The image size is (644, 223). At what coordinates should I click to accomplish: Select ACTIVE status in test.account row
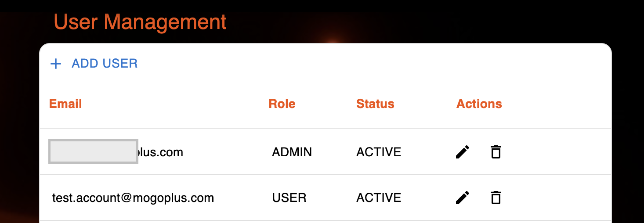point(379,198)
